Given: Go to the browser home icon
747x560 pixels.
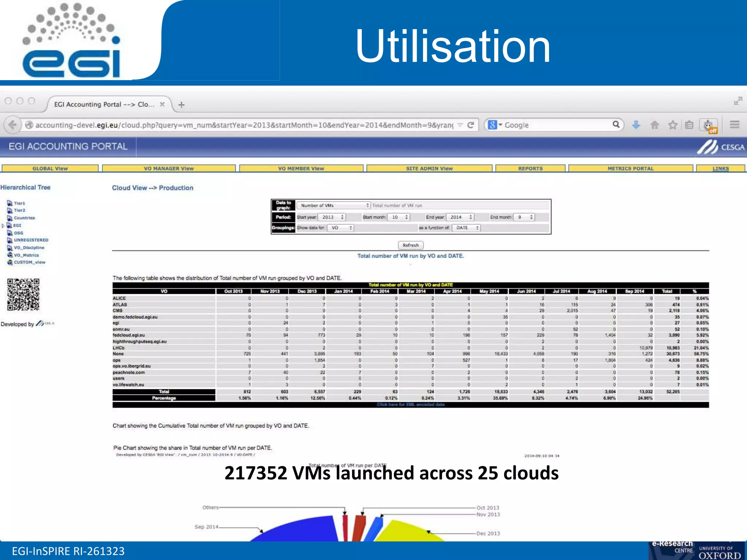Looking at the screenshot, I should [x=655, y=125].
